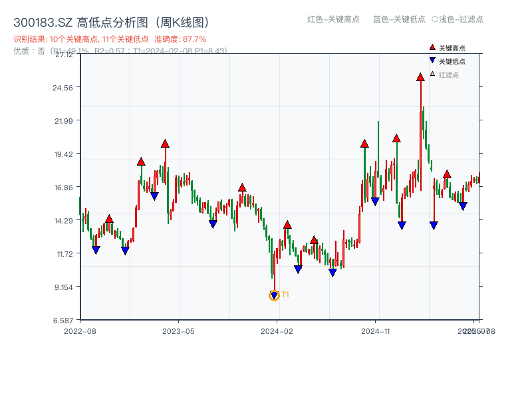Click the orange-circled T1 low marker
532x399 pixels.
pos(274,295)
